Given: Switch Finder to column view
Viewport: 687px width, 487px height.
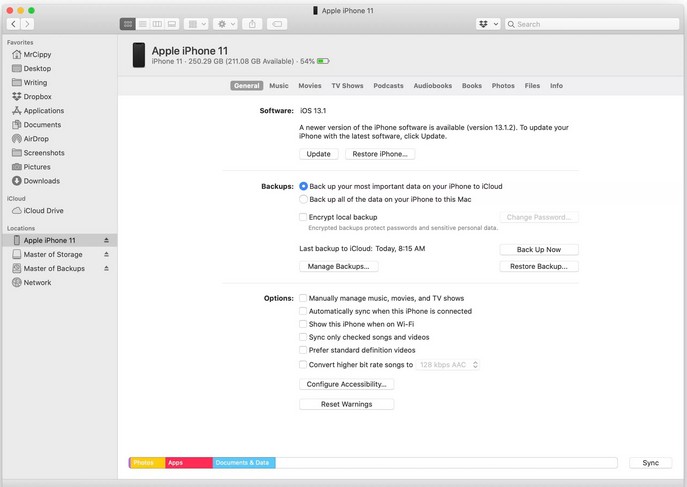Looking at the screenshot, I should click(x=157, y=24).
